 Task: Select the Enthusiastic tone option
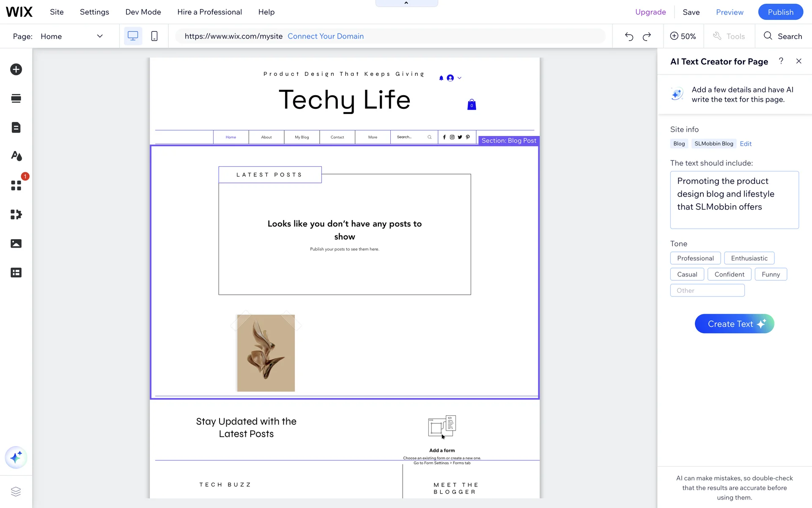[x=749, y=258]
